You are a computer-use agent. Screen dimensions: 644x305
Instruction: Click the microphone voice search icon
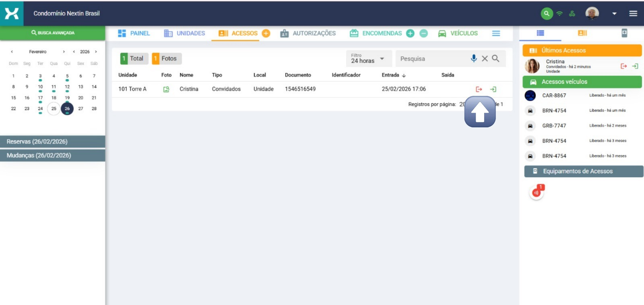474,58
